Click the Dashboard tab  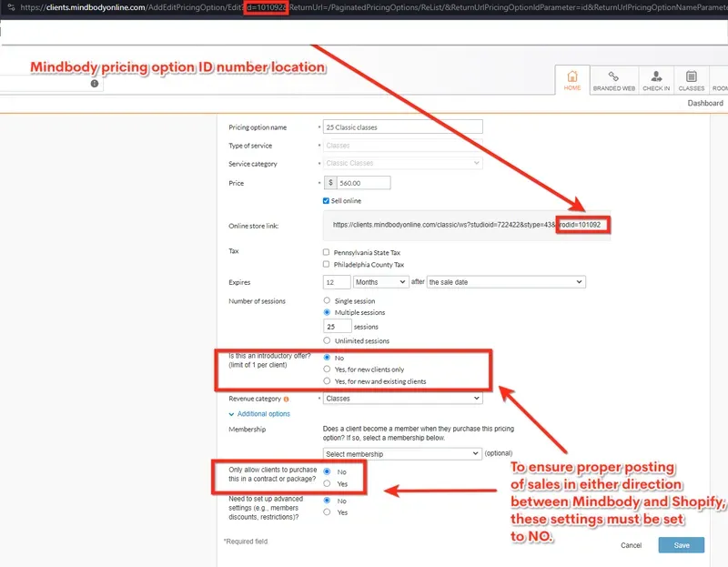[704, 104]
